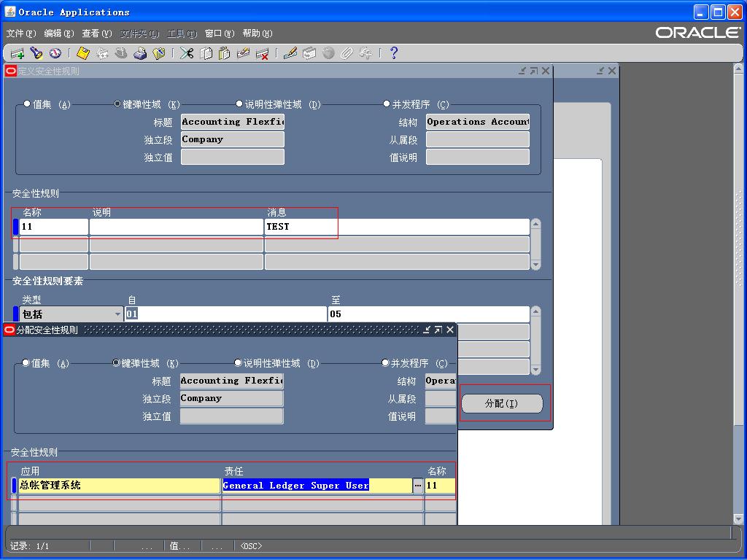Click the Translations globe icon
Image resolution: width=747 pixels, height=560 pixels.
[328, 53]
